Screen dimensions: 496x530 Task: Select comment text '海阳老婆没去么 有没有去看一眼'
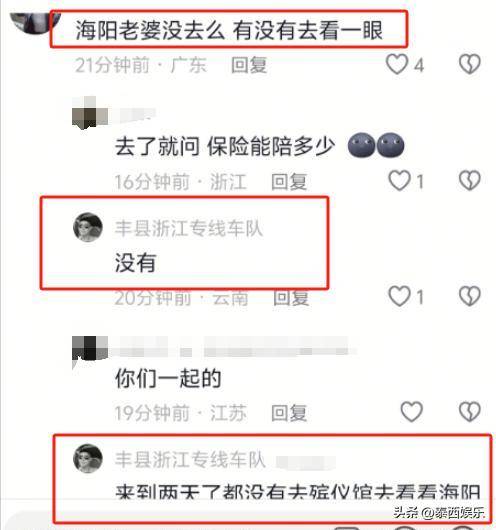(x=229, y=30)
